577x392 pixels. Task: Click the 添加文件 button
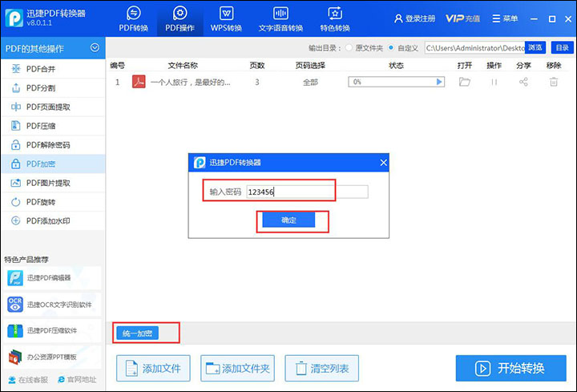click(x=153, y=368)
